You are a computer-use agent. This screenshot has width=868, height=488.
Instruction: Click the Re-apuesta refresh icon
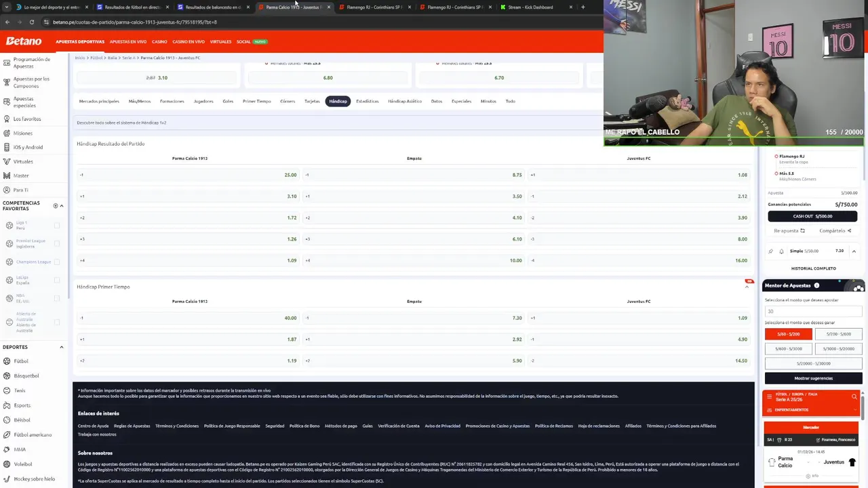pos(802,230)
